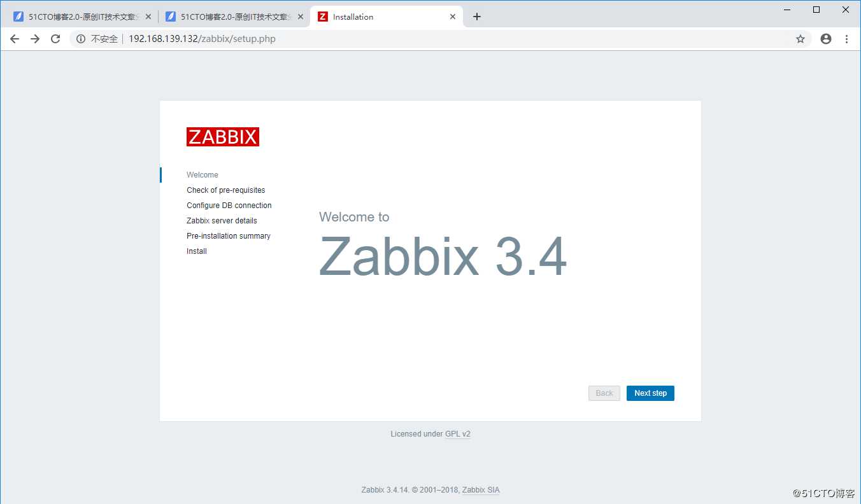
Task: Minimize the Chrome window
Action: coord(788,10)
